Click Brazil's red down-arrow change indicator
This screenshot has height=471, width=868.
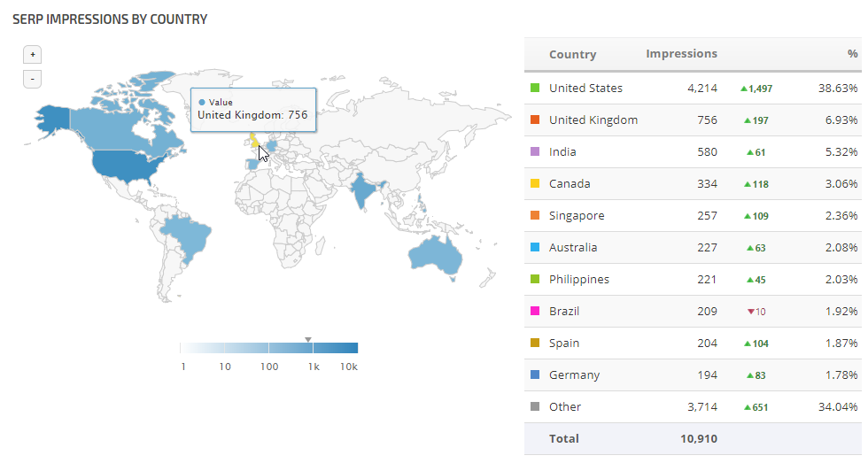coord(751,312)
